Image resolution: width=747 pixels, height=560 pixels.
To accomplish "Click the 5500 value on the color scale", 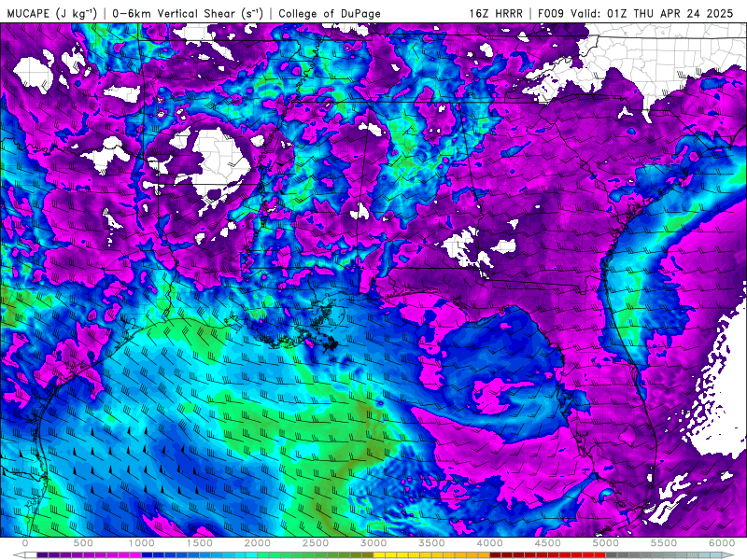I will click(664, 543).
